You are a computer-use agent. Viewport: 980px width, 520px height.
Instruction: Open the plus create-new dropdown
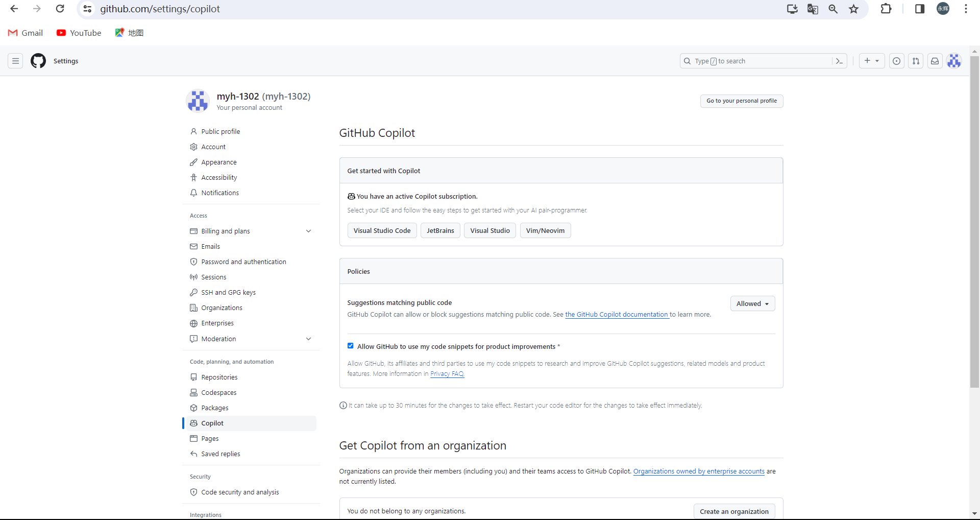pyautogui.click(x=871, y=61)
